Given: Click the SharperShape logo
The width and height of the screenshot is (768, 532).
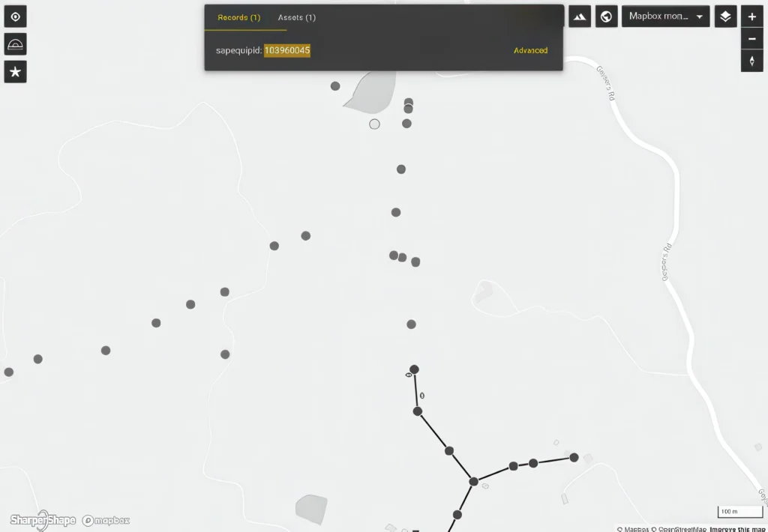Looking at the screenshot, I should pos(43,520).
